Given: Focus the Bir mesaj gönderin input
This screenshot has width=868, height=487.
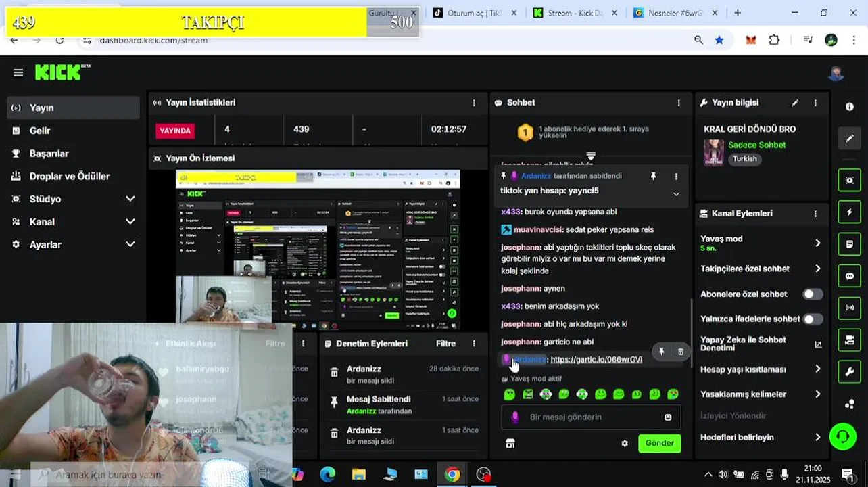Looking at the screenshot, I should pos(591,417).
